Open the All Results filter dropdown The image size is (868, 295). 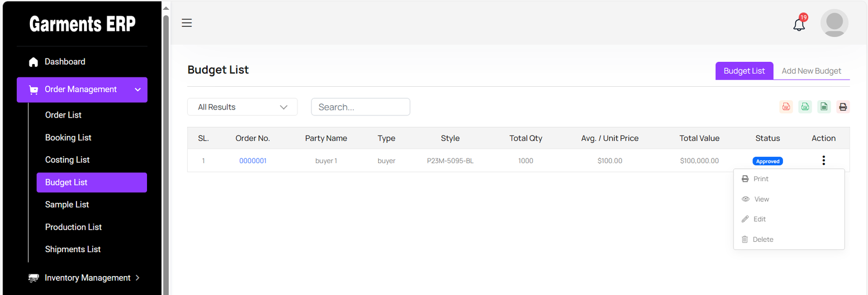click(x=242, y=107)
